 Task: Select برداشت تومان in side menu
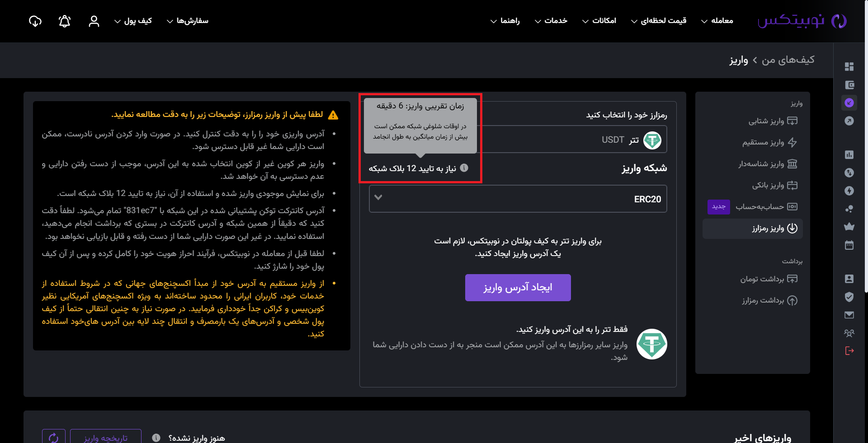[x=769, y=279]
